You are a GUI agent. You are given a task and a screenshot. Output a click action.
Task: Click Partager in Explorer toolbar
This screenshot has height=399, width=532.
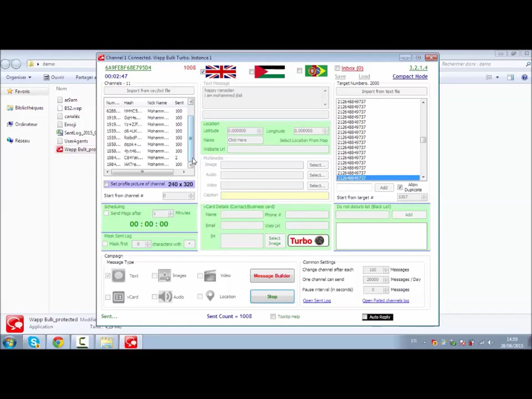click(86, 77)
